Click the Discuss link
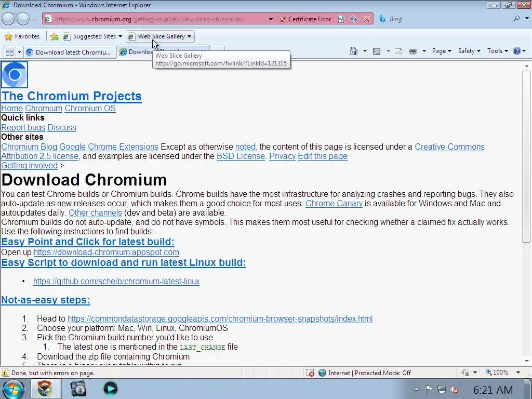Viewport: 532px width, 399px height. pyautogui.click(x=62, y=128)
